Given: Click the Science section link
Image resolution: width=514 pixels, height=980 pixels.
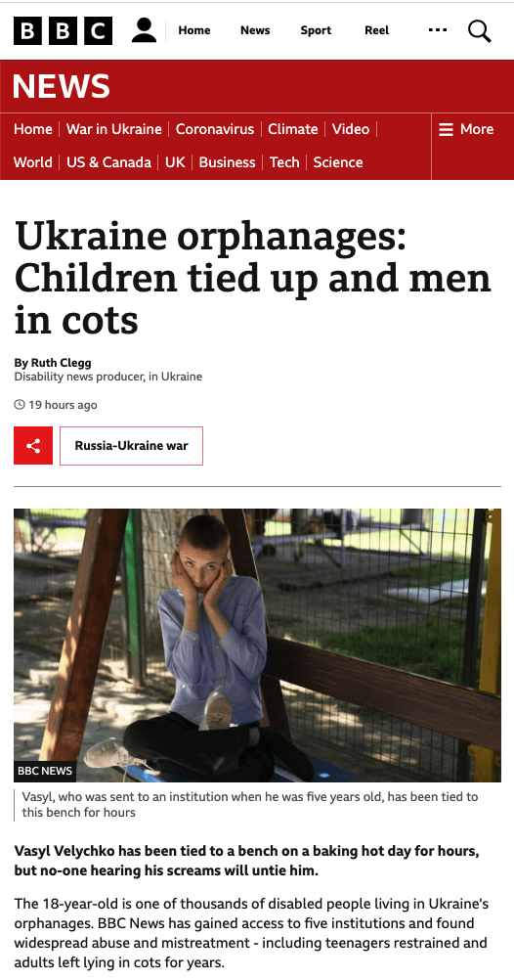Looking at the screenshot, I should point(338,162).
